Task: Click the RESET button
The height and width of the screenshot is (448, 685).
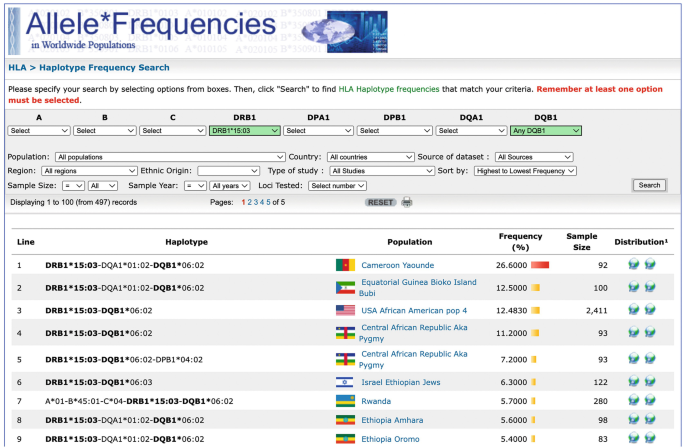Action: (380, 202)
